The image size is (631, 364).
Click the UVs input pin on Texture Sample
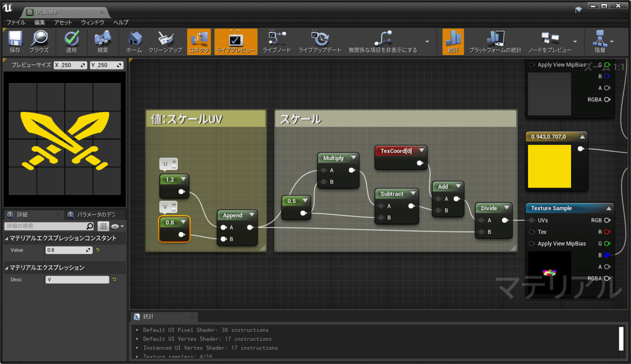[x=532, y=221]
